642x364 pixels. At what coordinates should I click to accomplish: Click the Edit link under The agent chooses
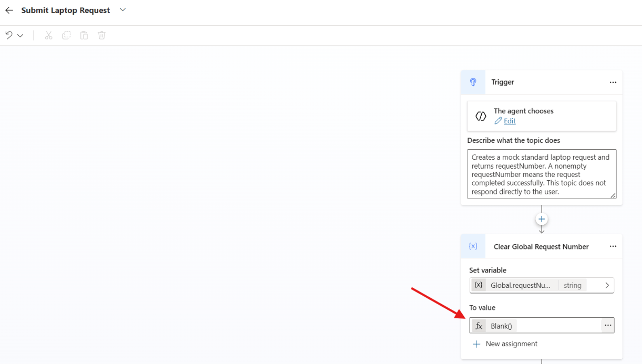(510, 121)
